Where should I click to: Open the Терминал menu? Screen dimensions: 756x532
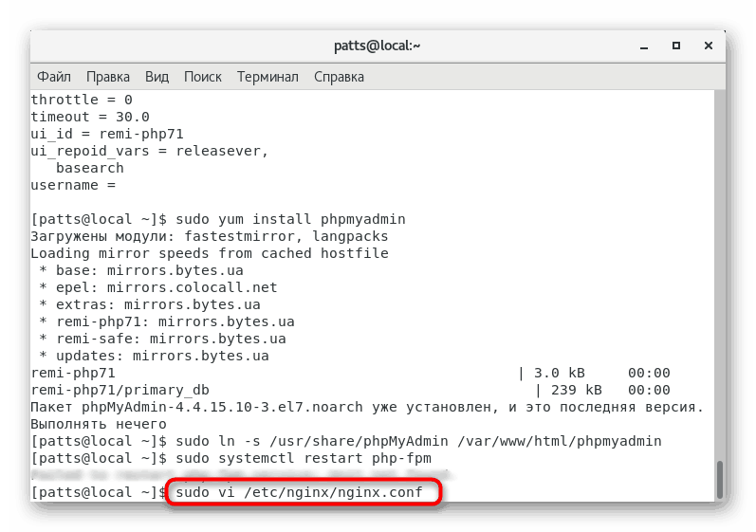point(267,77)
